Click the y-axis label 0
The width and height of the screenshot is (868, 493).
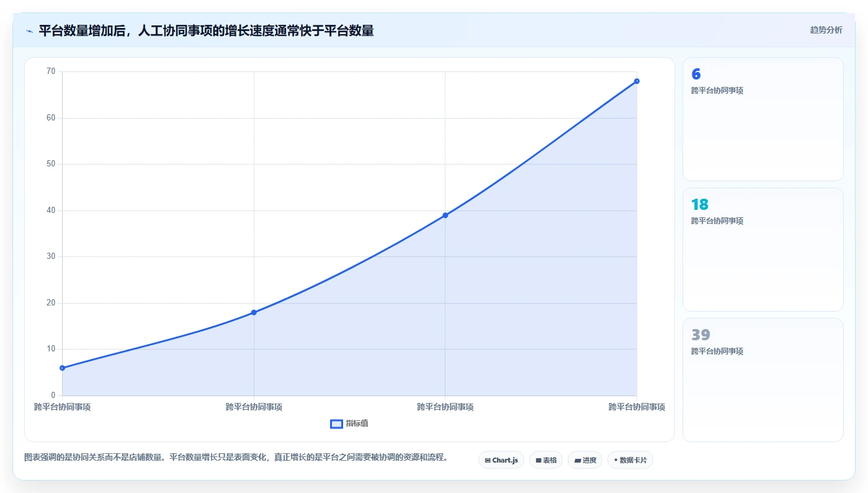pyautogui.click(x=53, y=396)
